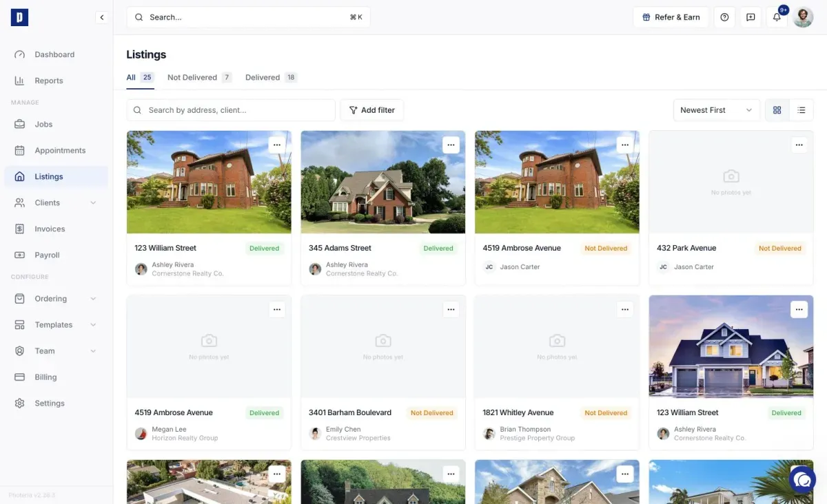Open options menu on 4519 Ambrose Avenue Jason Carter card
Viewport: 827px width, 504px height.
625,145
